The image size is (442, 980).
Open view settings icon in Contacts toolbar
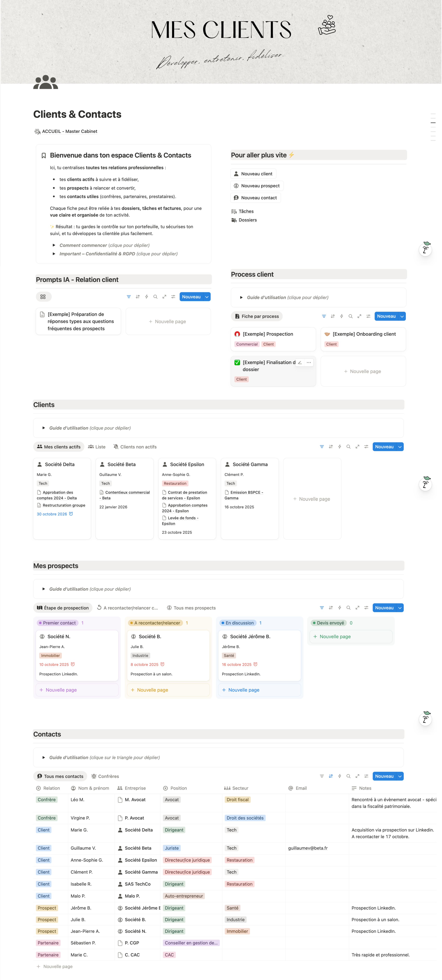pos(366,776)
